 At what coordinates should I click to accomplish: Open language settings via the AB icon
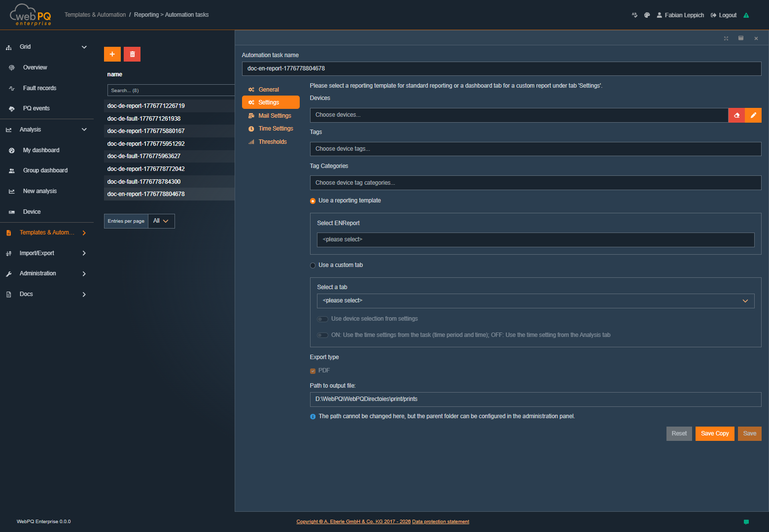(x=634, y=15)
